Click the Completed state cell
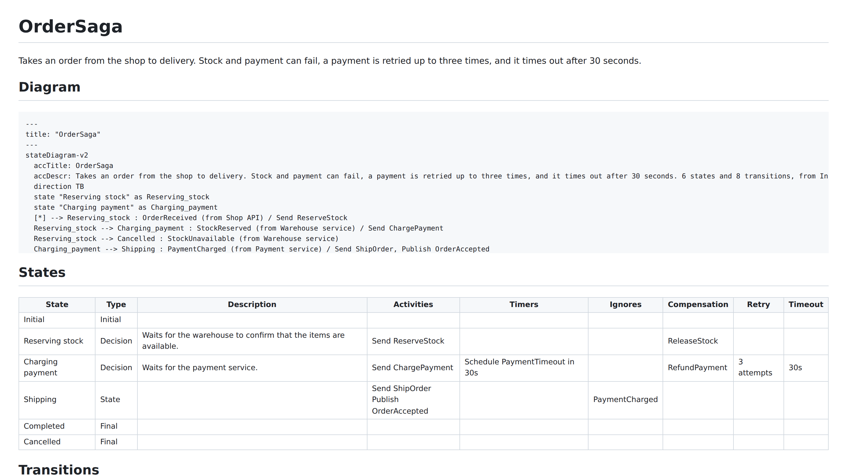Viewport: 868px width, 475px height. click(x=57, y=426)
